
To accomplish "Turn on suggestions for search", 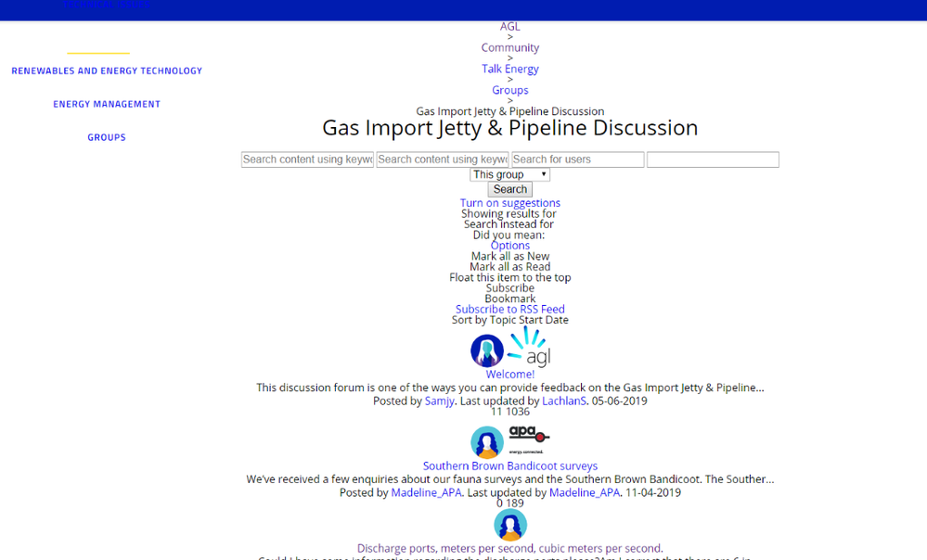I will (x=509, y=203).
